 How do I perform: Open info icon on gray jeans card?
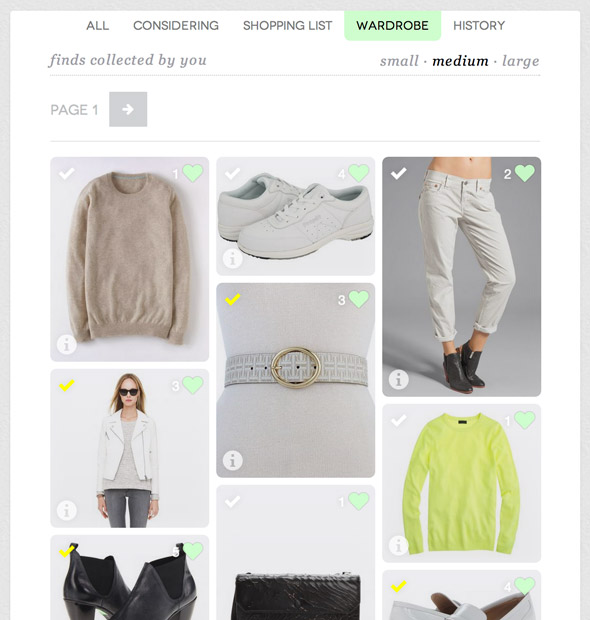click(x=399, y=380)
